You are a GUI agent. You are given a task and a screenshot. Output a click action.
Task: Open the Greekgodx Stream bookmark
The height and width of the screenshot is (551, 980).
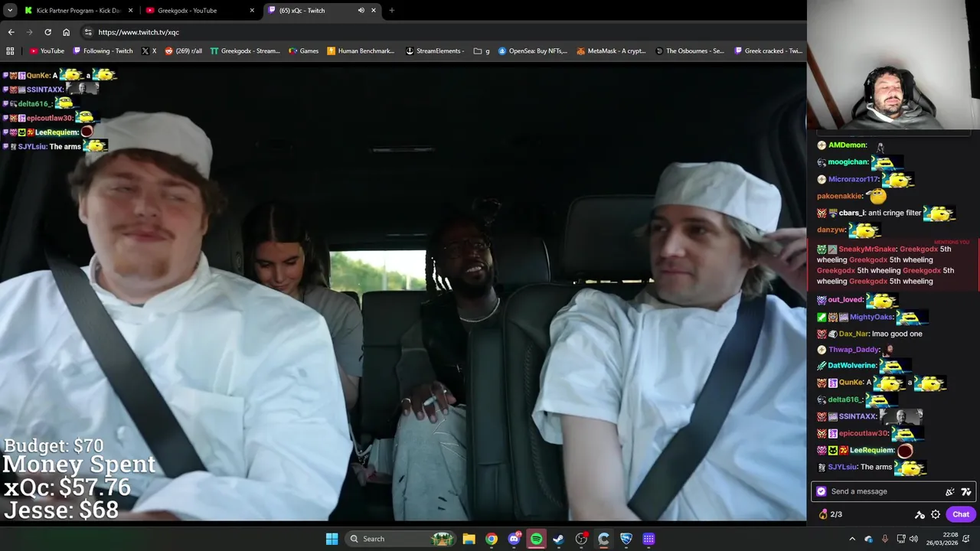pyautogui.click(x=245, y=51)
